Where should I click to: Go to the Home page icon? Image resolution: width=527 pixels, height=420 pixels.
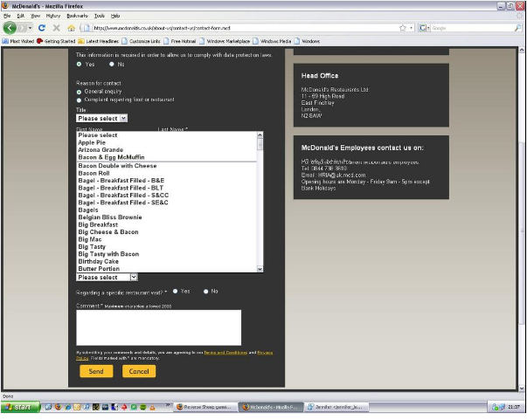[x=71, y=28]
